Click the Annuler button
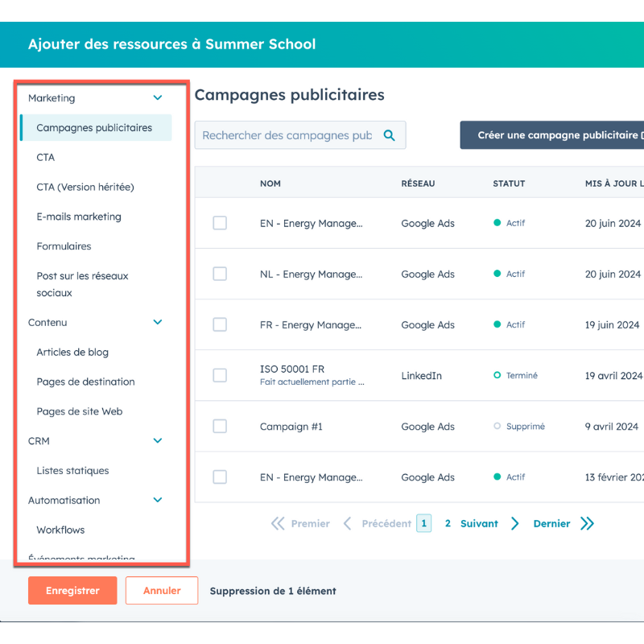The image size is (644, 644). (x=162, y=591)
